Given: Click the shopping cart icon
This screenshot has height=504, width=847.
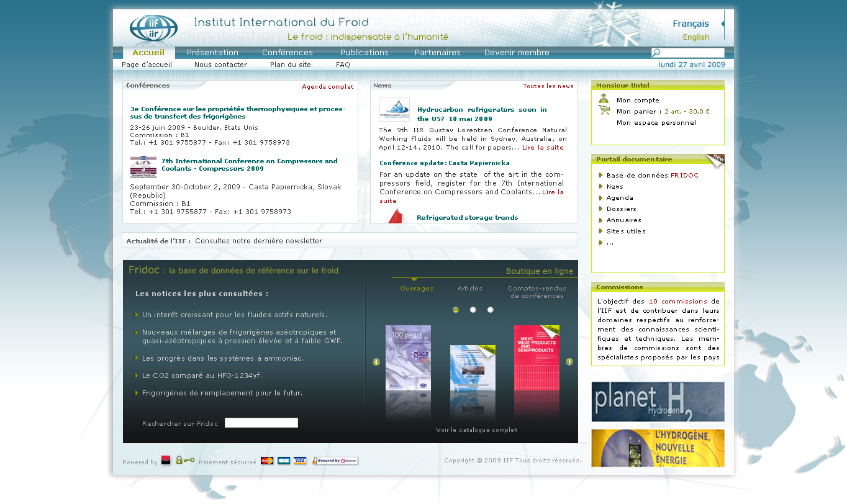Looking at the screenshot, I should tap(604, 110).
